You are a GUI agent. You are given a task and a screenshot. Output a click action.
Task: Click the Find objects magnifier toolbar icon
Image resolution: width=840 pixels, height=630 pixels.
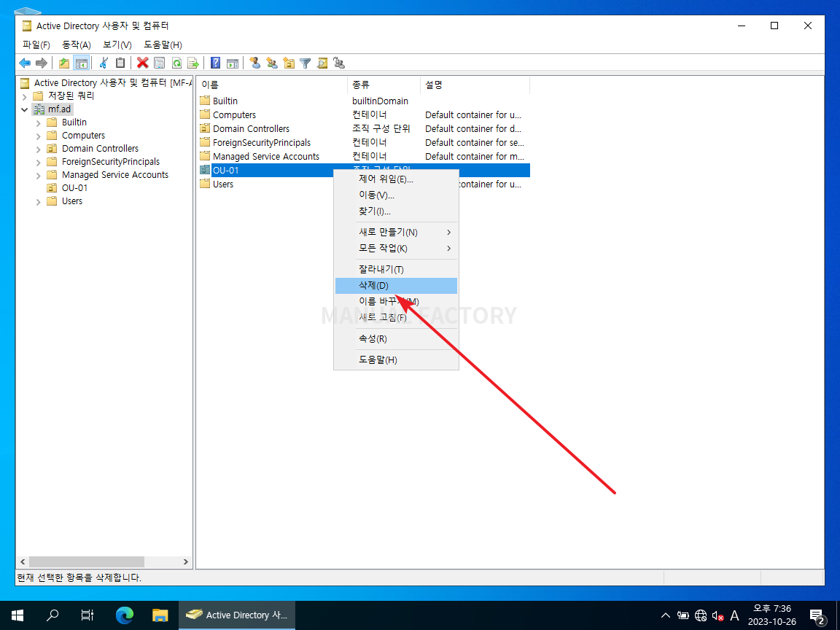[x=322, y=63]
